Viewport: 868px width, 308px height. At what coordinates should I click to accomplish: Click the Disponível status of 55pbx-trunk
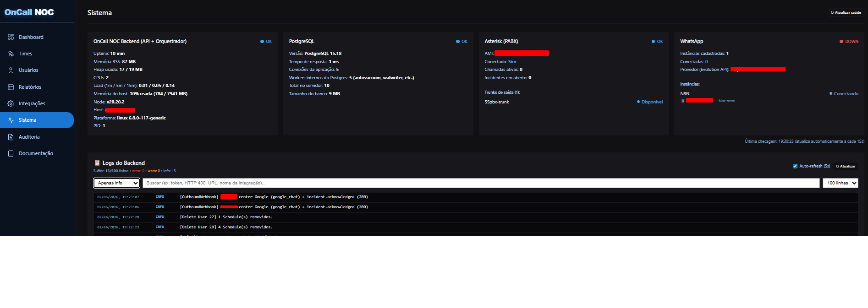pos(650,102)
